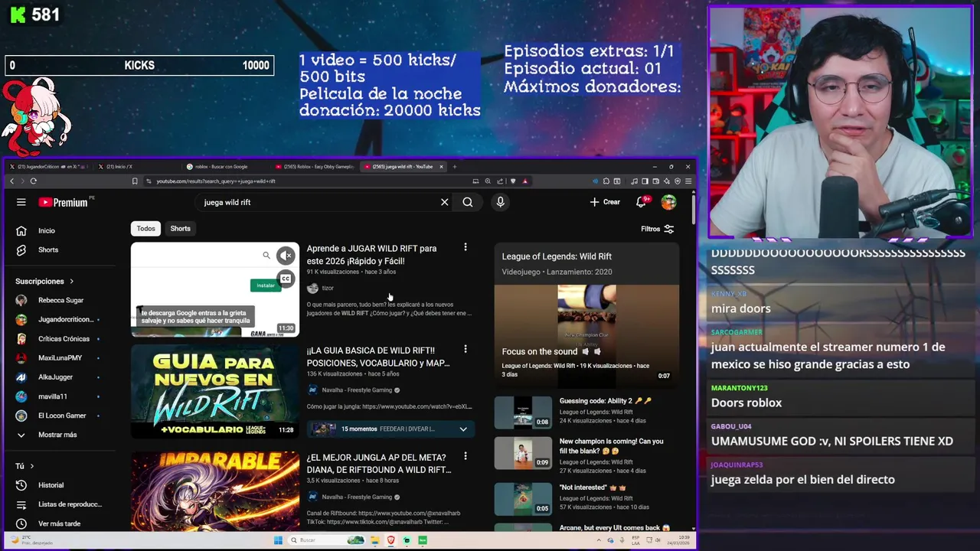Switch to roblox Buscar con Google tab
The width and height of the screenshot is (980, 551).
point(226,166)
